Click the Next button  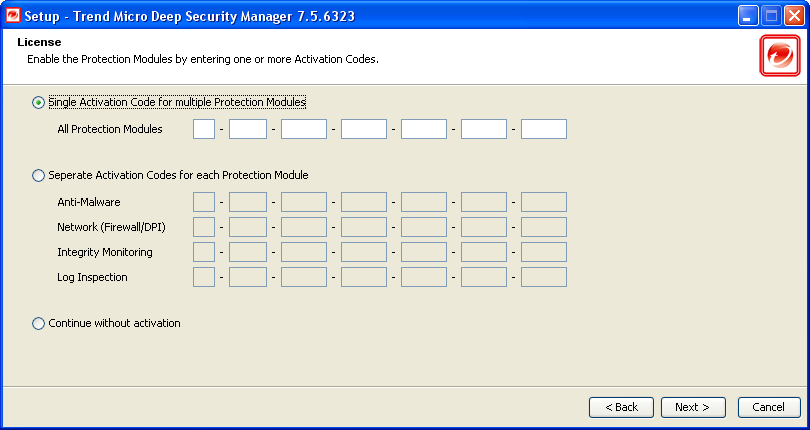692,407
